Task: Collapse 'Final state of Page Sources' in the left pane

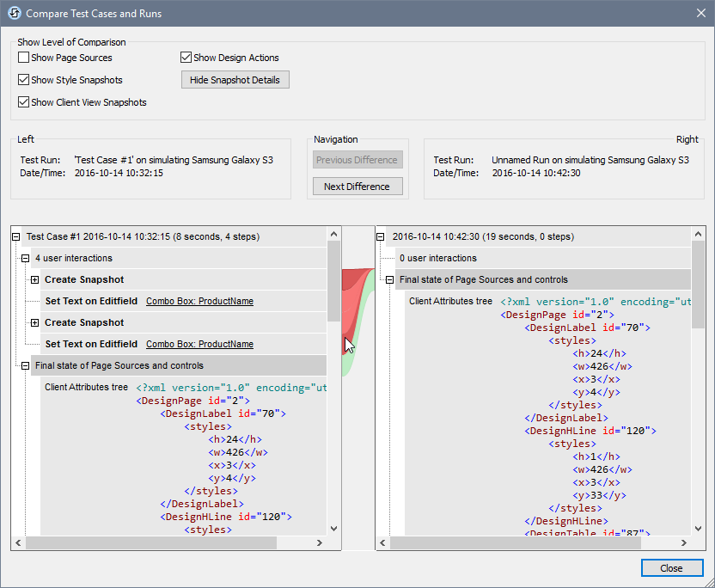Action: pos(25,365)
